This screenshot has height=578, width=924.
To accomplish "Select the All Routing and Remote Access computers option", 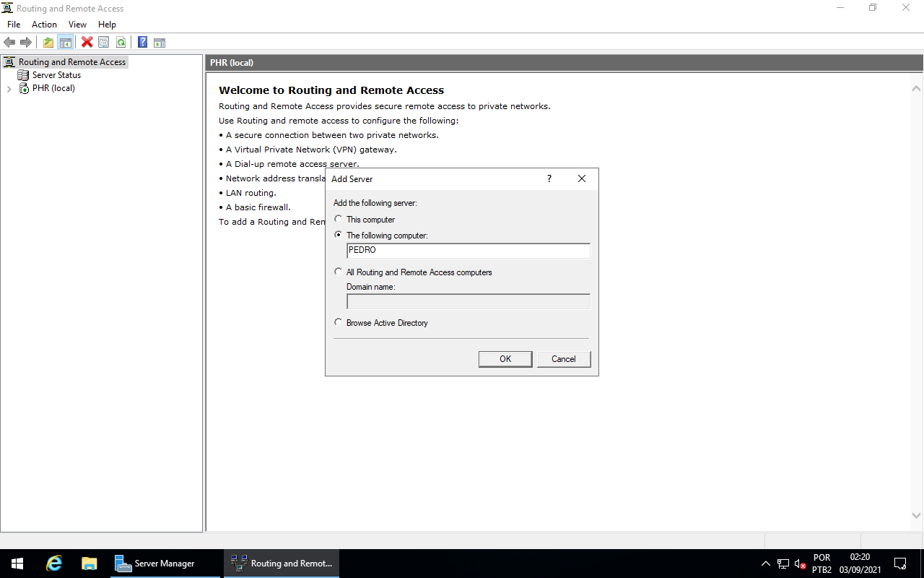I will [338, 271].
